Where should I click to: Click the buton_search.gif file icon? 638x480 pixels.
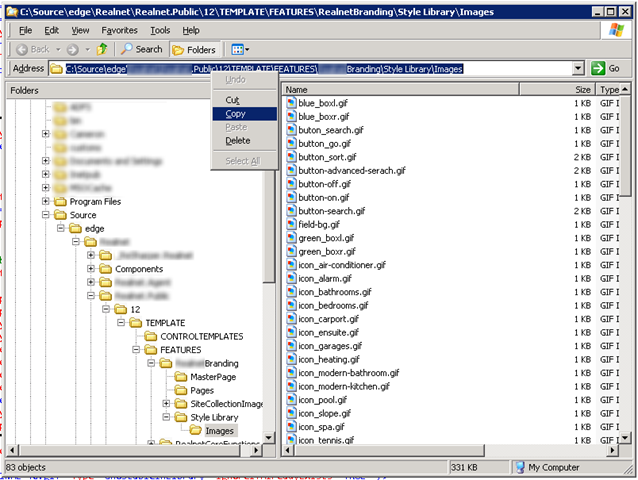coord(291,130)
